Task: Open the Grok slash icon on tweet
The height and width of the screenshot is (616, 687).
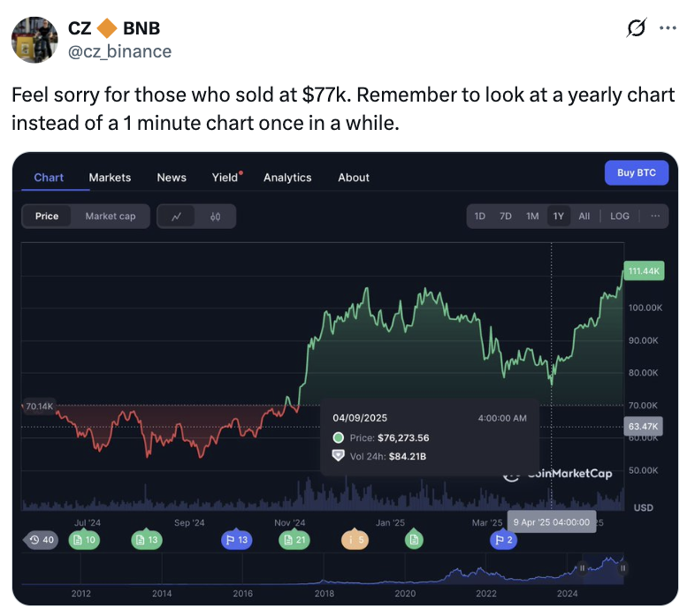Action: click(x=637, y=28)
